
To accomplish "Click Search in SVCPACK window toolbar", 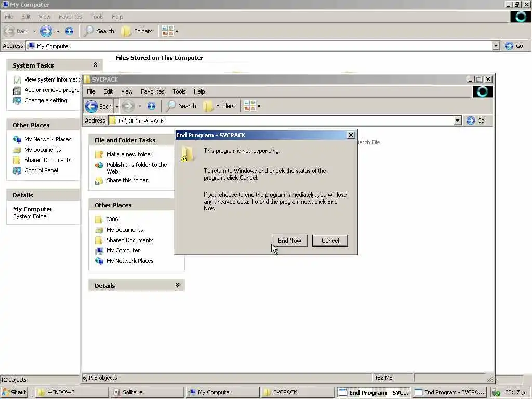I will pos(181,106).
